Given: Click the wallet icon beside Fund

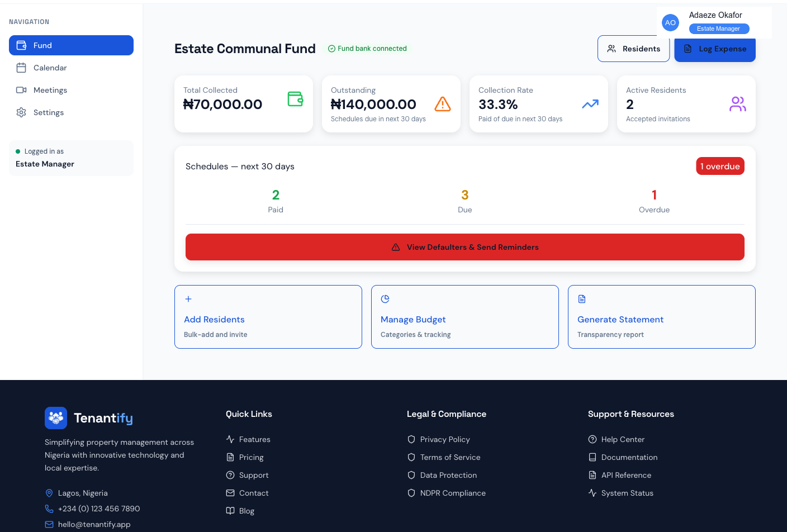Looking at the screenshot, I should coord(21,45).
